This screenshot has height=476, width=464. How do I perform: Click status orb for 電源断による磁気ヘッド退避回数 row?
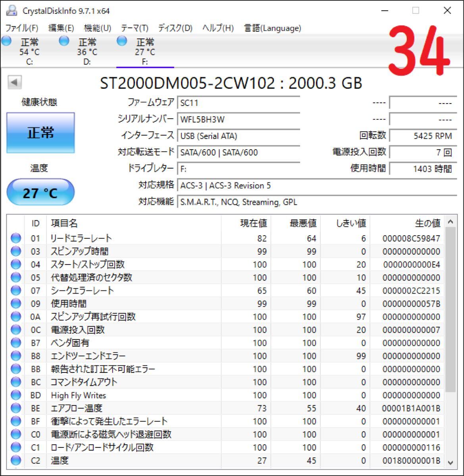point(16,435)
